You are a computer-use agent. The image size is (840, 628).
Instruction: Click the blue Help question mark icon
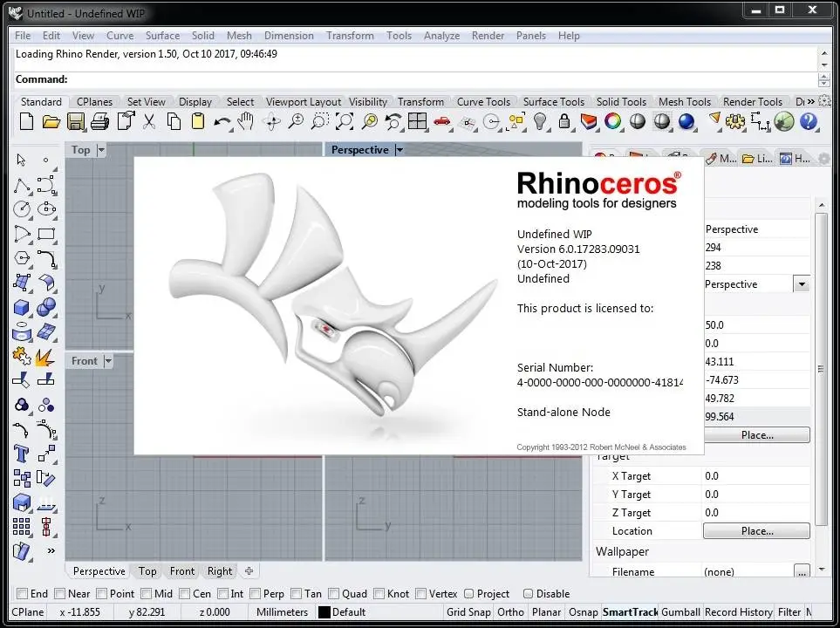808,121
